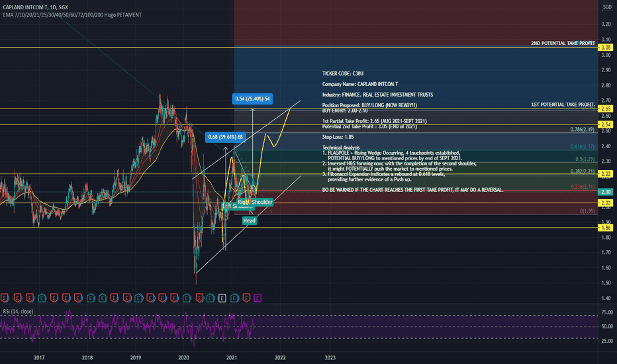This screenshot has width=617, height=364.
Task: Select the 2ND POTENTIAL TAKE PROFIT text
Action: tap(563, 43)
